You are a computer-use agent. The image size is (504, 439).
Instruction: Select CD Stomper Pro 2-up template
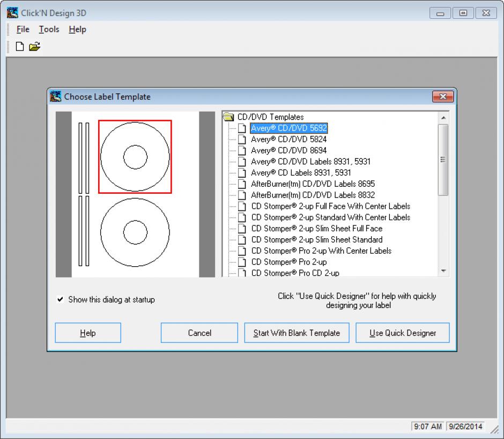(x=289, y=262)
